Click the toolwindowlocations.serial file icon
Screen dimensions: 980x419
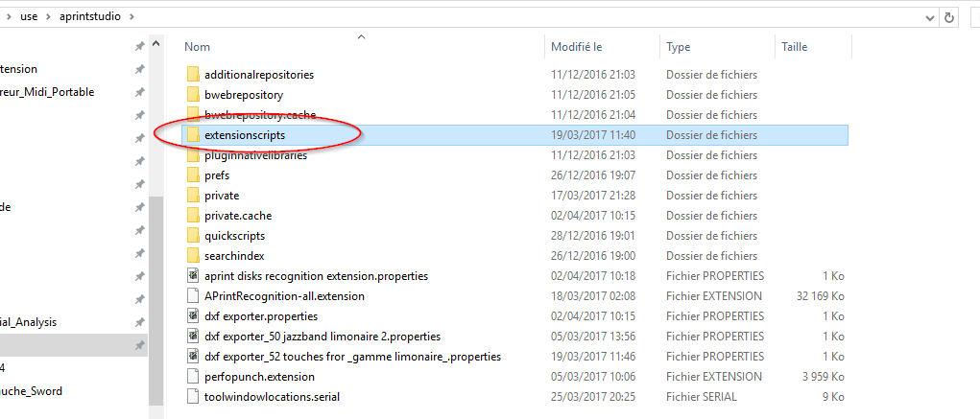(x=193, y=397)
